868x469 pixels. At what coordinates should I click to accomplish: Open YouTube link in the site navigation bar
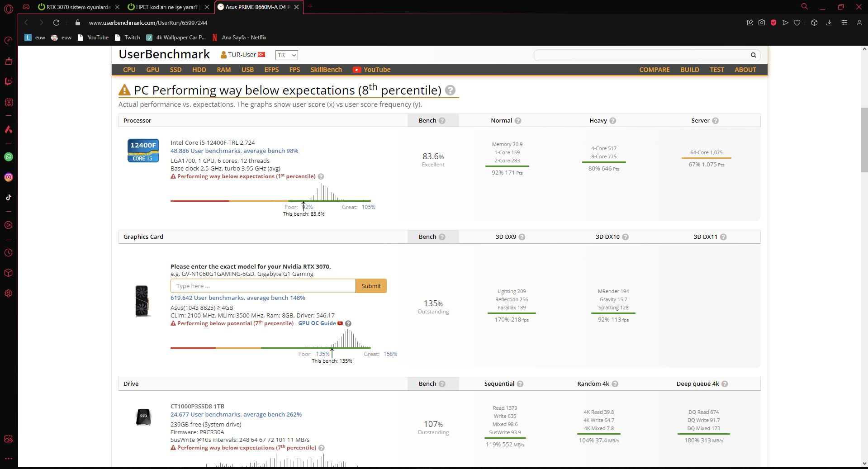pos(372,70)
